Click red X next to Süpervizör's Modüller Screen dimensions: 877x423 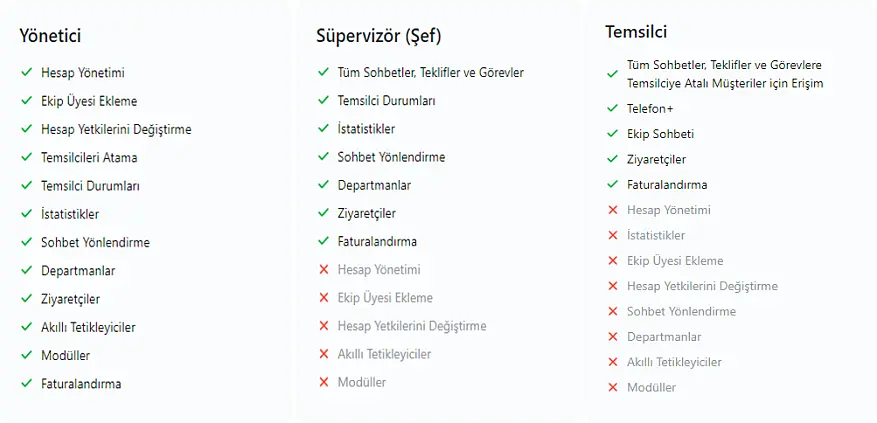tap(323, 382)
